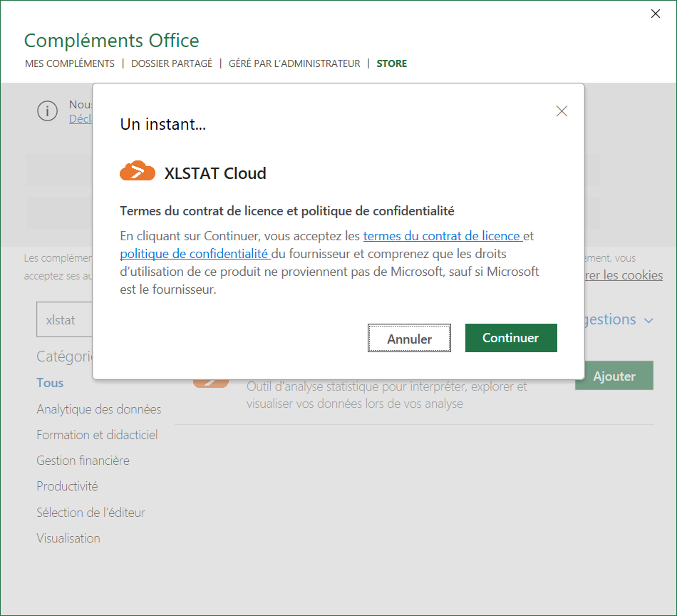Click the XLSTAT Cloud orange logo icon
Screen dimensions: 677x616
(x=138, y=172)
